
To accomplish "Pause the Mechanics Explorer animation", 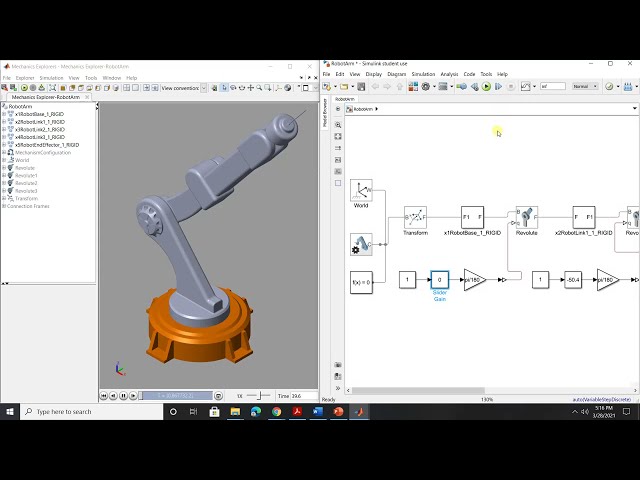I will 123,396.
